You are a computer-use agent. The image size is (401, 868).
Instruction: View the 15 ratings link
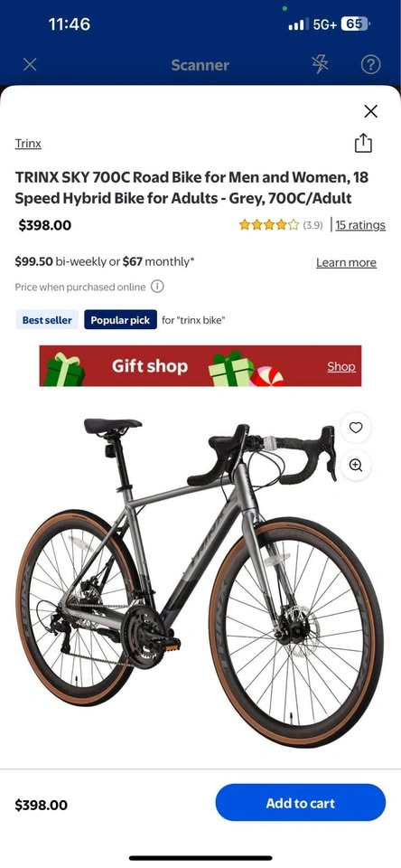(x=360, y=225)
